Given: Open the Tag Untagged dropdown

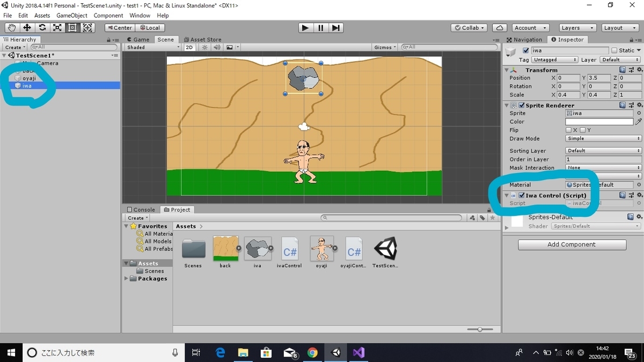Looking at the screenshot, I should [x=555, y=60].
